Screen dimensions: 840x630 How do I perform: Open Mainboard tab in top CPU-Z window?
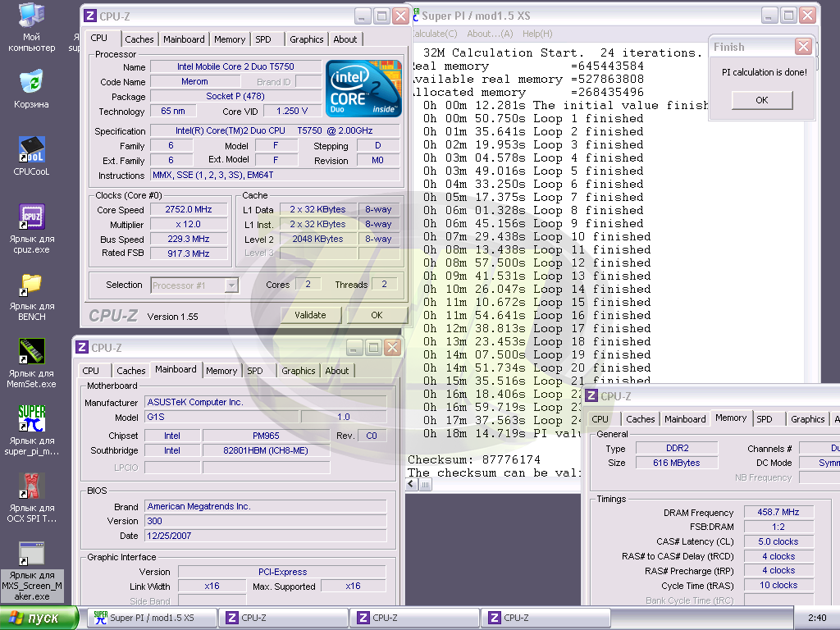(184, 39)
